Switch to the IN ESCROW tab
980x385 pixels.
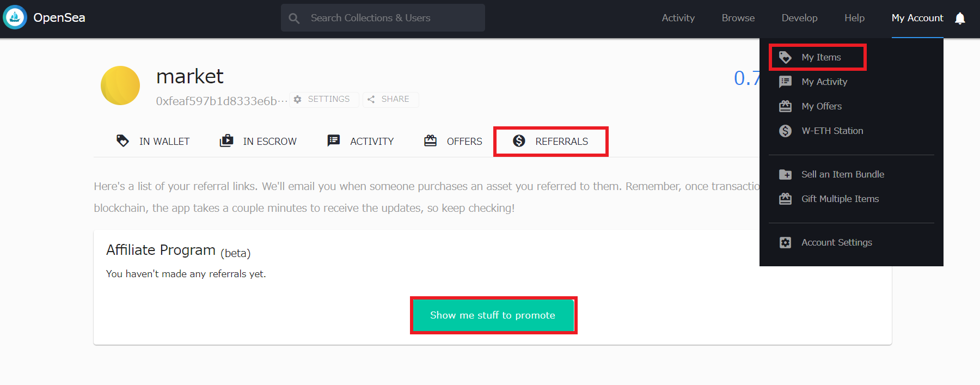[x=258, y=141]
